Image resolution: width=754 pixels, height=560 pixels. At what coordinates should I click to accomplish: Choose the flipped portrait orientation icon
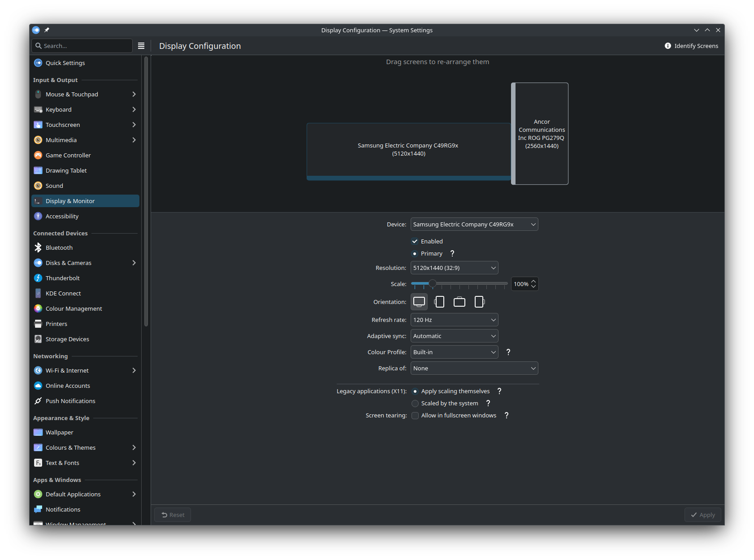(479, 302)
